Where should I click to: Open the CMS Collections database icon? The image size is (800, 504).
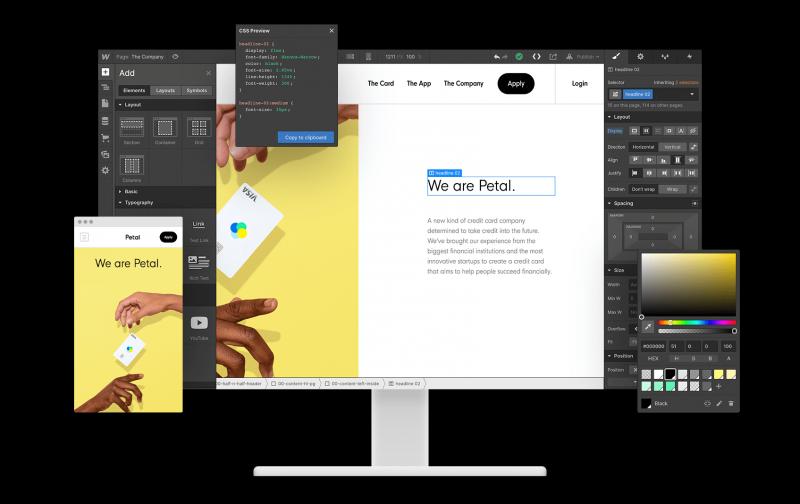[105, 121]
